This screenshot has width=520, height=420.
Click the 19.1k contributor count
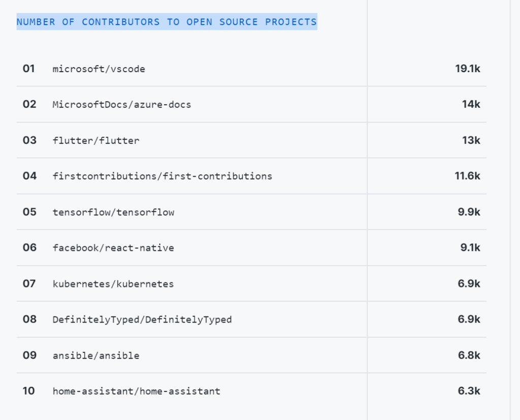468,69
